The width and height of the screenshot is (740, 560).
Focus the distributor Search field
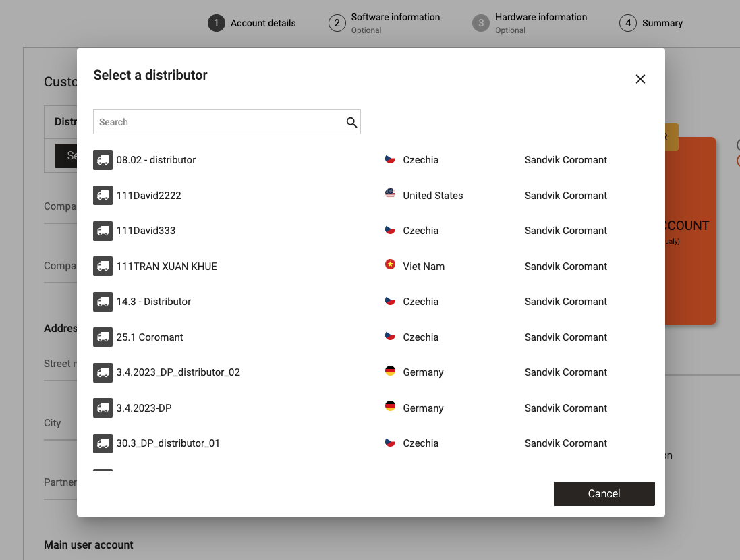(x=219, y=122)
